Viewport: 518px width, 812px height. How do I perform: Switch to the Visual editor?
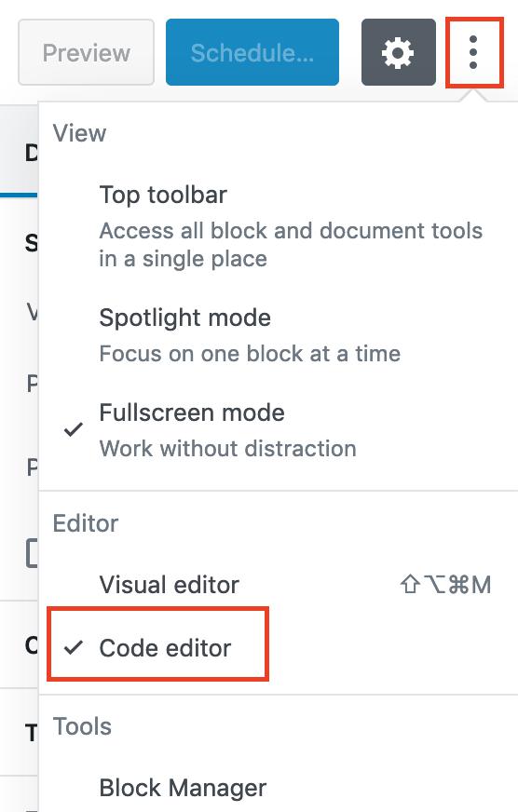(279, 585)
